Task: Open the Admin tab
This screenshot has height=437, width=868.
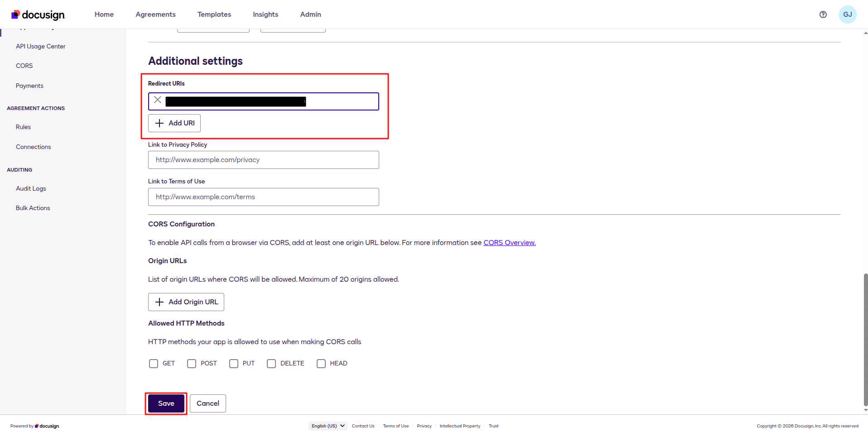Action: pyautogui.click(x=310, y=14)
